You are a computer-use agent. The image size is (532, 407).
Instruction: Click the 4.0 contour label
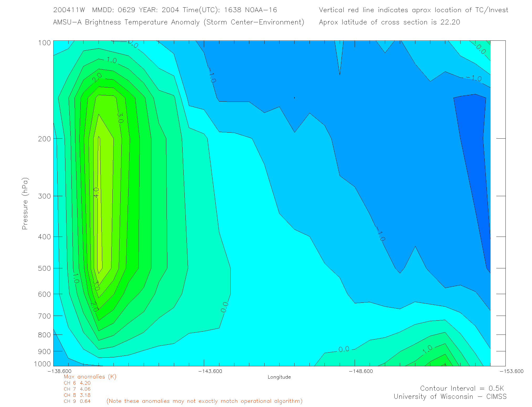click(96, 192)
